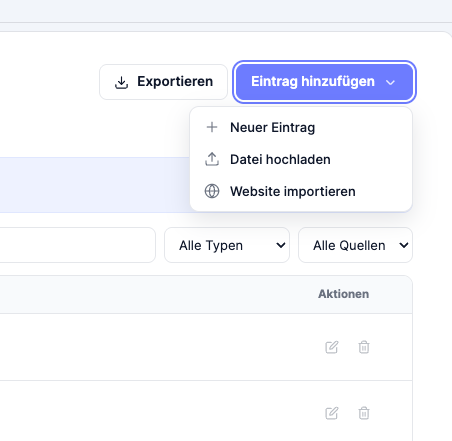Viewport: 452px width, 441px height.
Task: Open the Alle Typen dropdown
Action: click(x=227, y=245)
